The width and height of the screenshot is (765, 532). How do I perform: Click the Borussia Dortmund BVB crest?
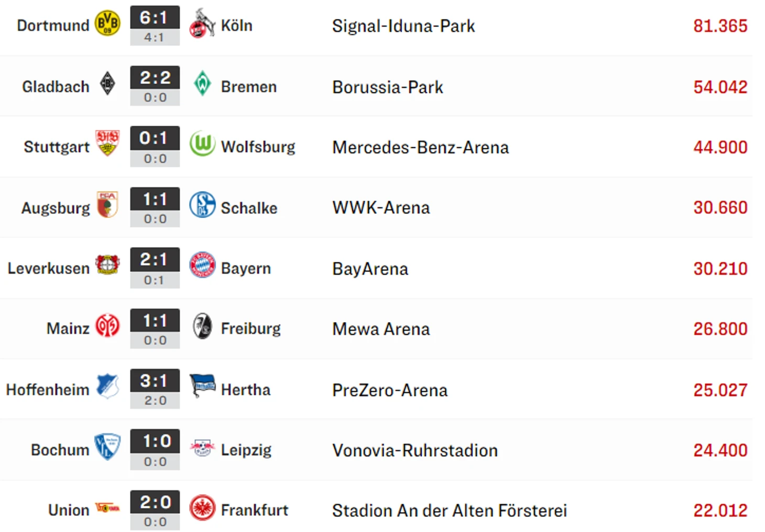[107, 24]
